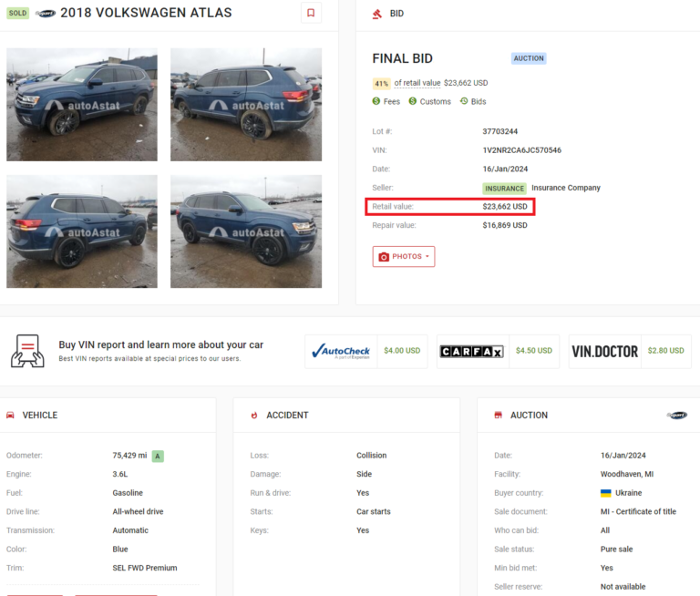Expand the PHOTOS dropdown
700x596 pixels.
coord(403,257)
